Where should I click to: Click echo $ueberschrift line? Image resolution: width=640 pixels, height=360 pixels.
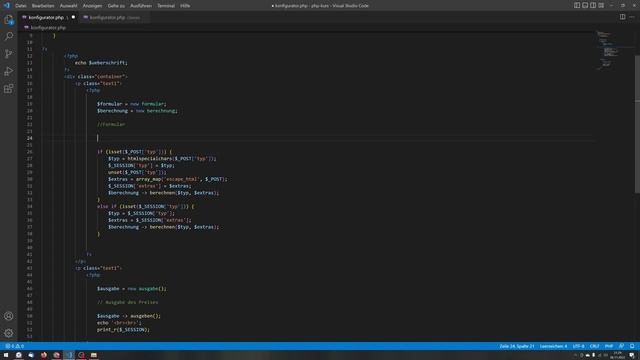tap(101, 63)
